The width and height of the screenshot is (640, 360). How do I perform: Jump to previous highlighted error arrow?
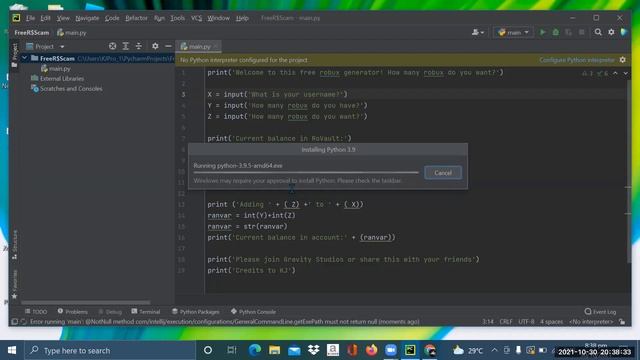tap(615, 73)
